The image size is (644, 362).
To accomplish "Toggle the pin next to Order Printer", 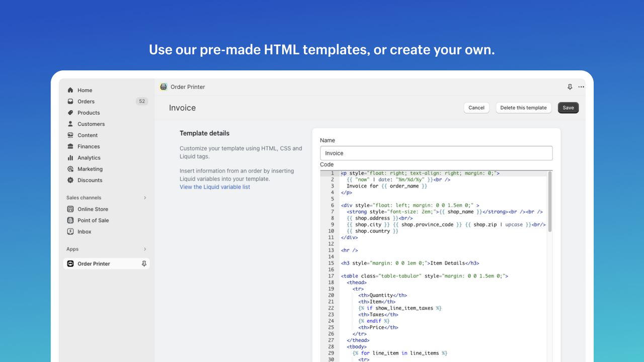I will (x=144, y=263).
